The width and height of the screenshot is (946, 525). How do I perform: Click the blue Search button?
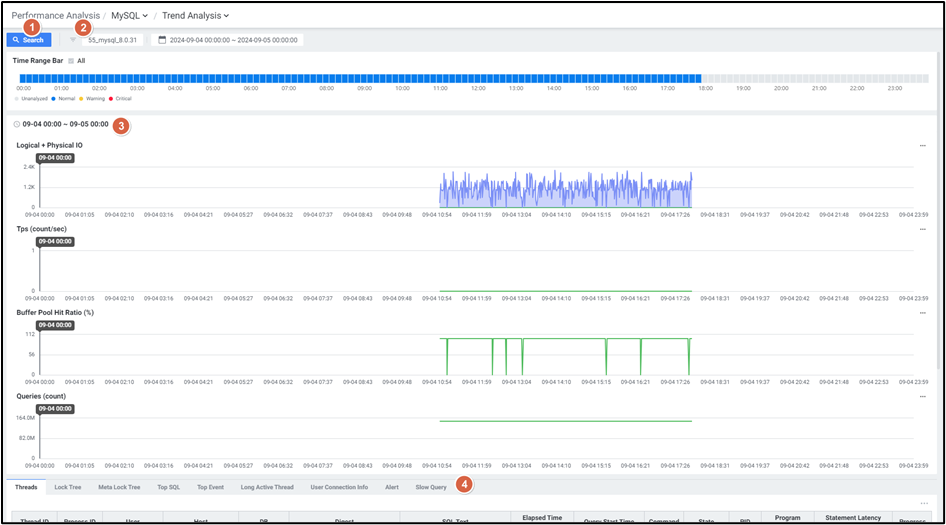click(28, 40)
